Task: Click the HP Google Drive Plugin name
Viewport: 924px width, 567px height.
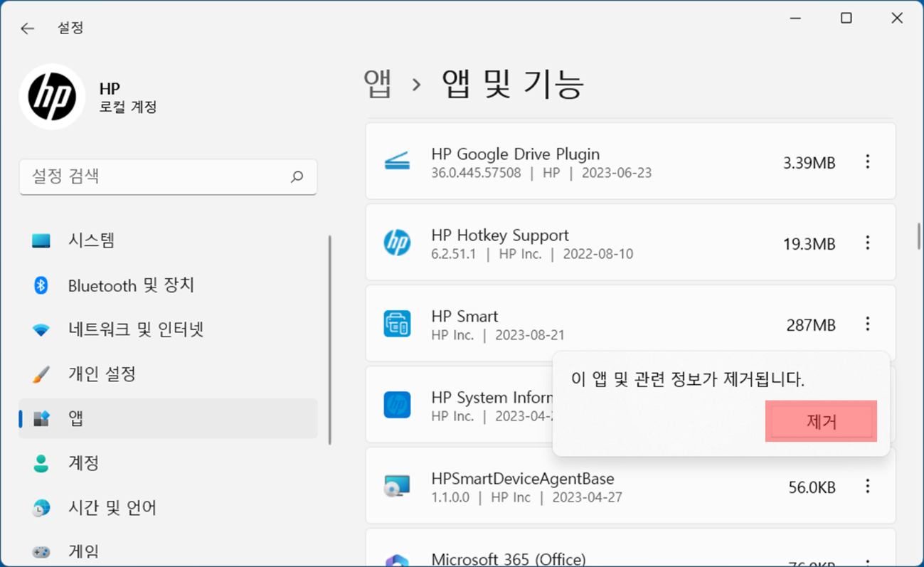Action: [x=515, y=154]
